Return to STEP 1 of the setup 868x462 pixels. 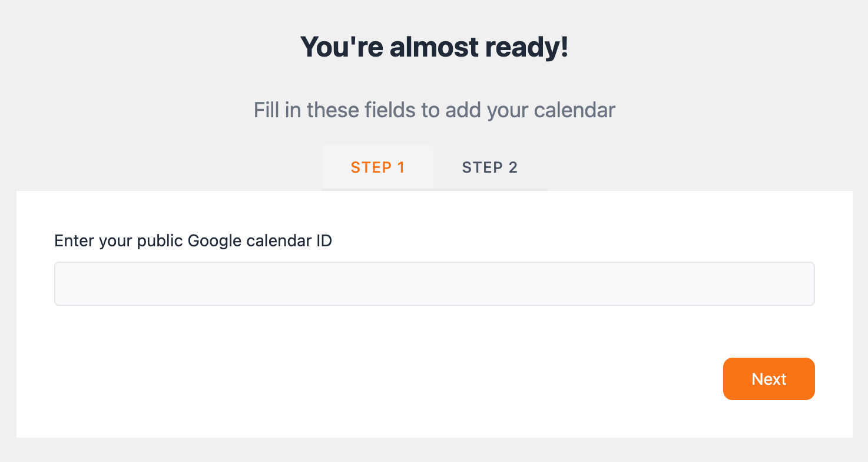[x=377, y=167]
